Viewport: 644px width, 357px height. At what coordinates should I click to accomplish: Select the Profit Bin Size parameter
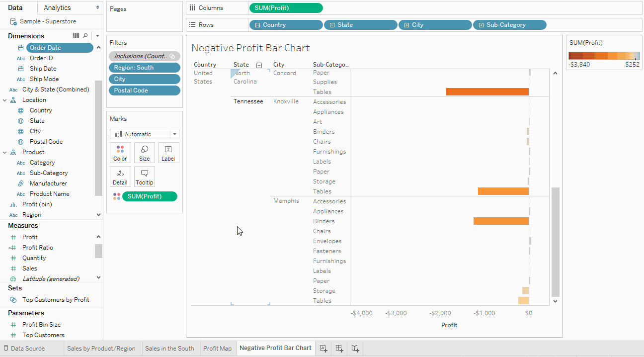click(41, 325)
